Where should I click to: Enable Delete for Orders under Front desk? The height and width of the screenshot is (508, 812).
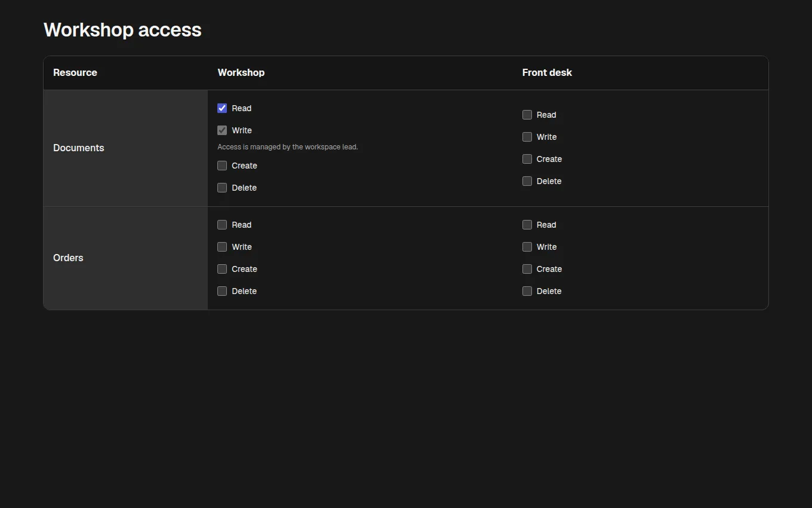(x=527, y=291)
